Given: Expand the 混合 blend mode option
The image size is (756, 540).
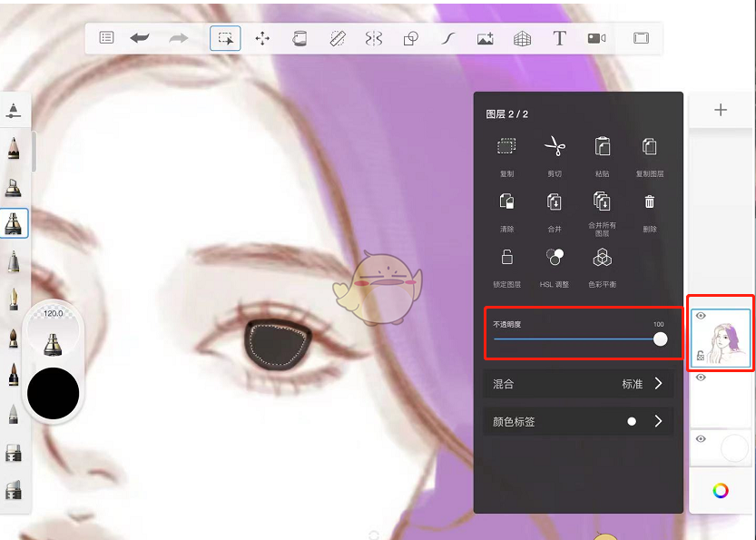Looking at the screenshot, I should click(659, 383).
